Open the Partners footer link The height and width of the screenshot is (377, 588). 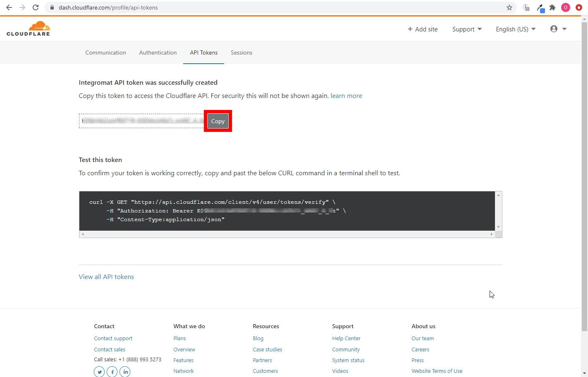coord(262,360)
